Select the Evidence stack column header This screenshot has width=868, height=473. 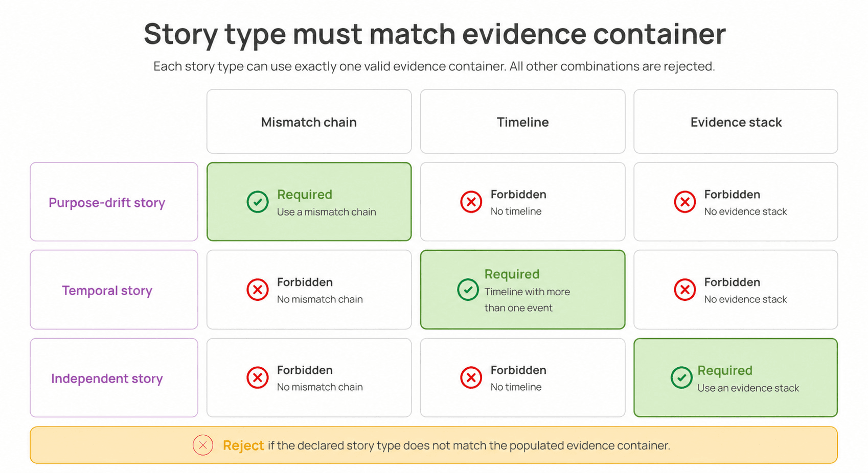(736, 122)
